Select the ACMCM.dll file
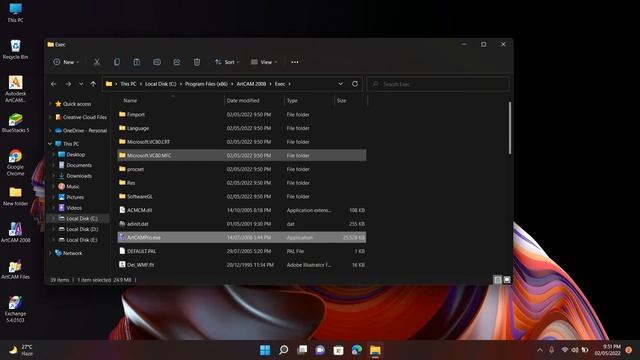 pyautogui.click(x=242, y=210)
